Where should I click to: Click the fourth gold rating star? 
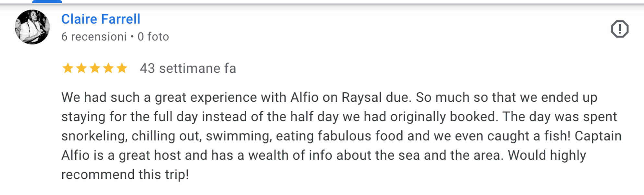point(108,68)
